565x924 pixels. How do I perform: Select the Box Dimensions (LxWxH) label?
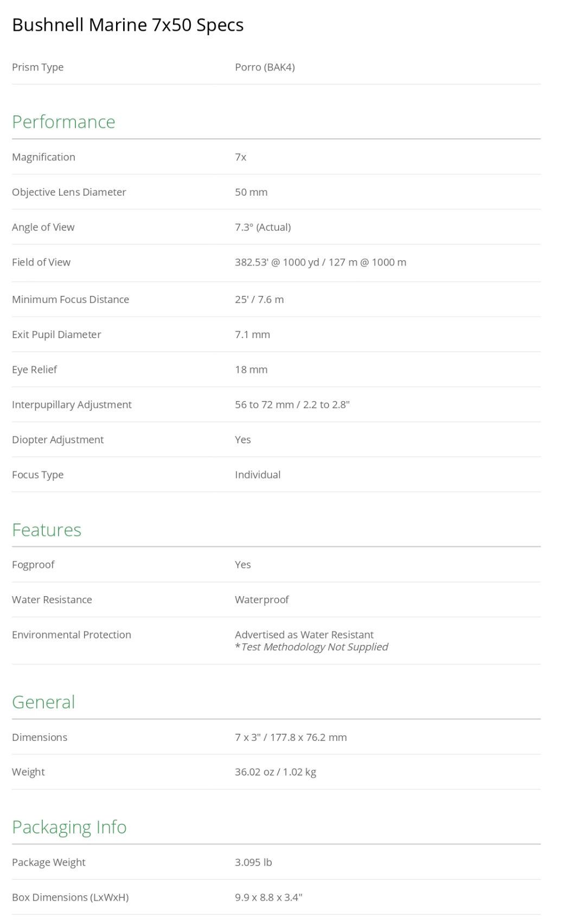[x=70, y=897]
